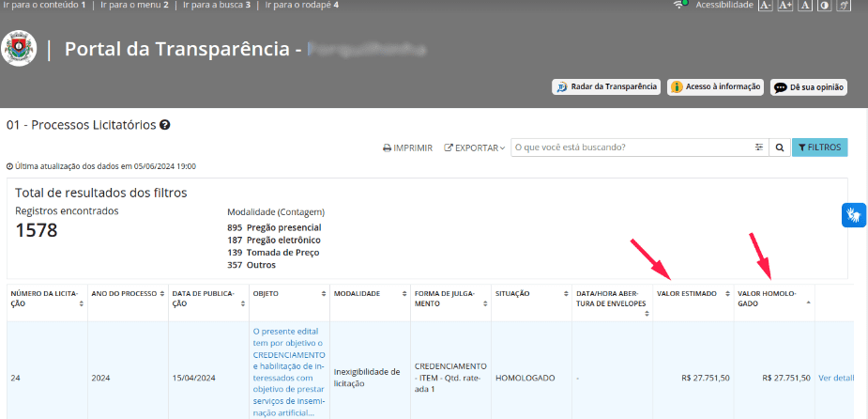The image size is (868, 419).
Task: Click the magnifier search button
Action: click(780, 147)
